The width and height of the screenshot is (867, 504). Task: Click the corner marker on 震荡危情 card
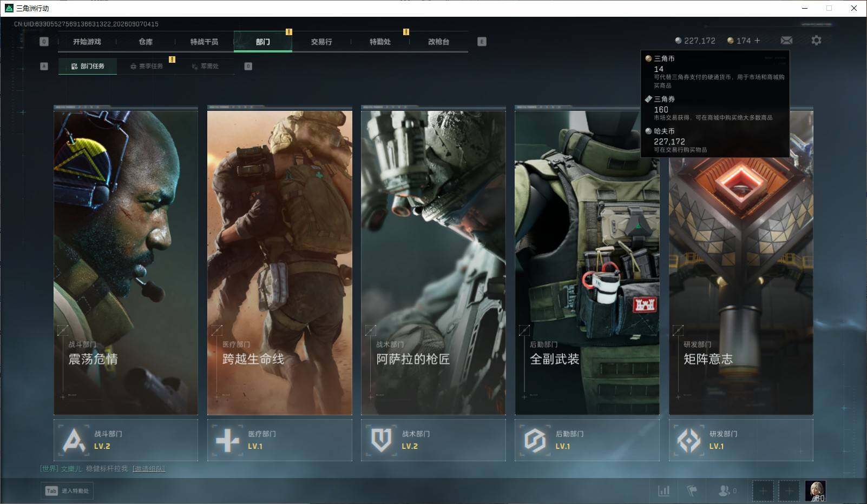(63, 330)
